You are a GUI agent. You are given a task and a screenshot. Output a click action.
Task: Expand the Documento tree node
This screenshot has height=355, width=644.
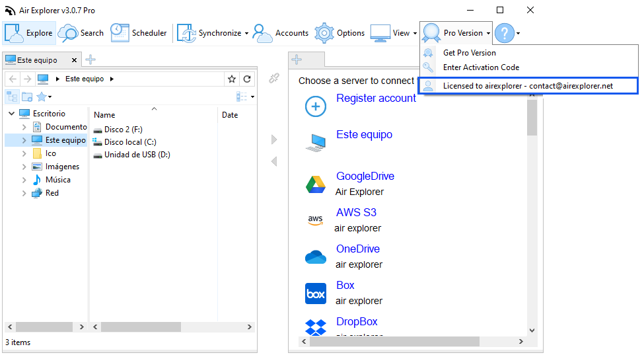coord(24,127)
